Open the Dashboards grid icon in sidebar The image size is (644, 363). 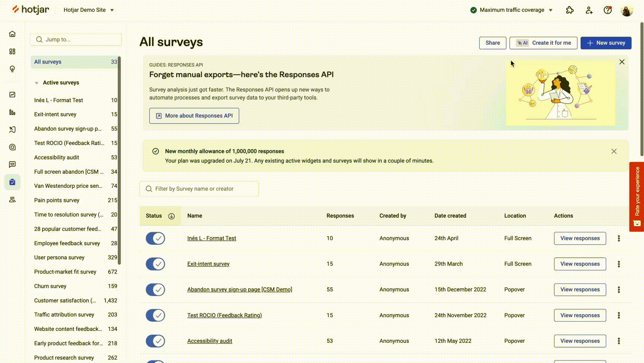click(12, 51)
